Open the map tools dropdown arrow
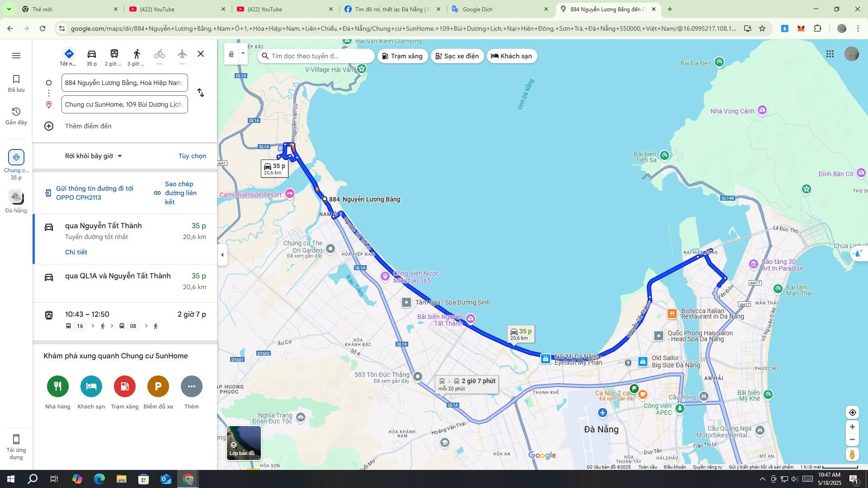Image resolution: width=868 pixels, height=488 pixels. click(x=243, y=53)
